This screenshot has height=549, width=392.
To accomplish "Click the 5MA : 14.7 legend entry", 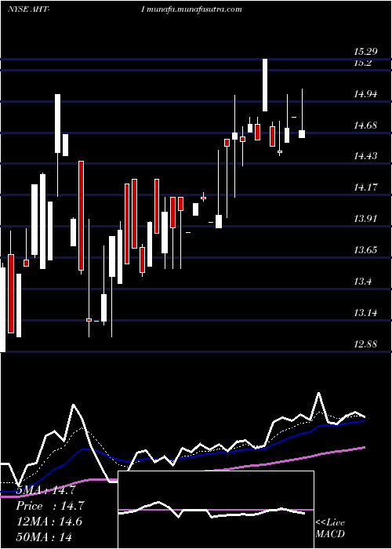I will (x=45, y=490).
